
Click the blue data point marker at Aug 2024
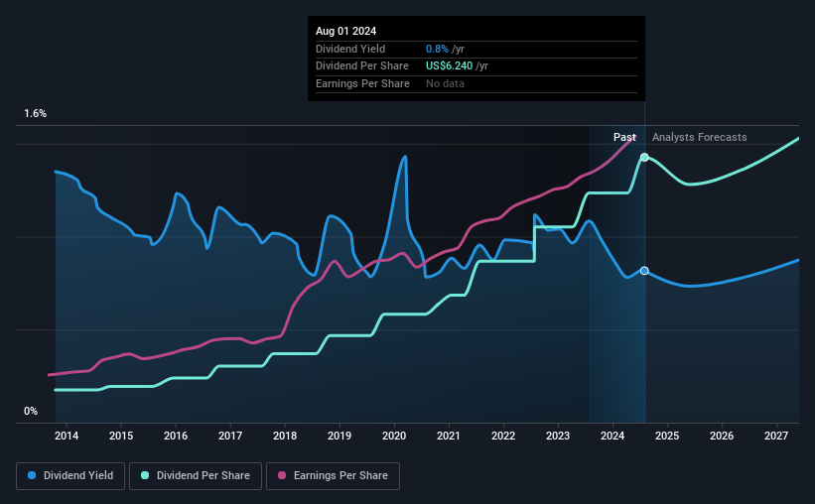click(644, 271)
